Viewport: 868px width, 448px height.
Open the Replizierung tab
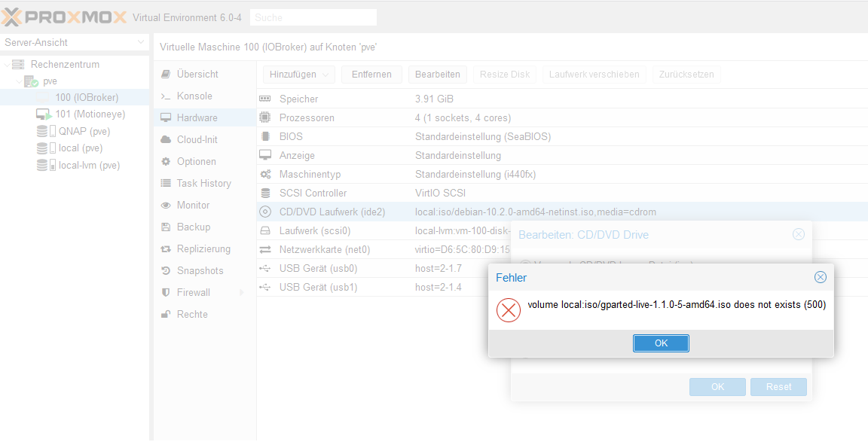tap(205, 249)
